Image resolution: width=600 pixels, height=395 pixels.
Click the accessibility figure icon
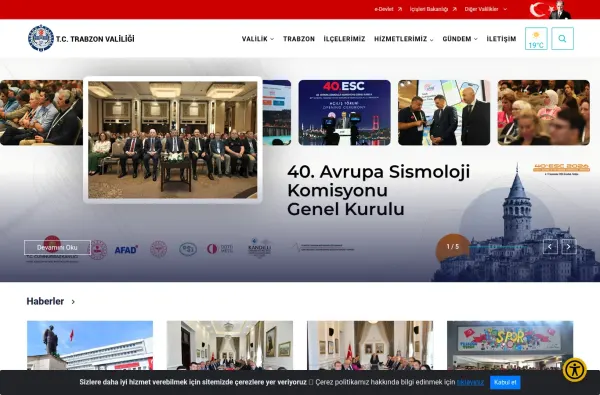[x=574, y=370]
